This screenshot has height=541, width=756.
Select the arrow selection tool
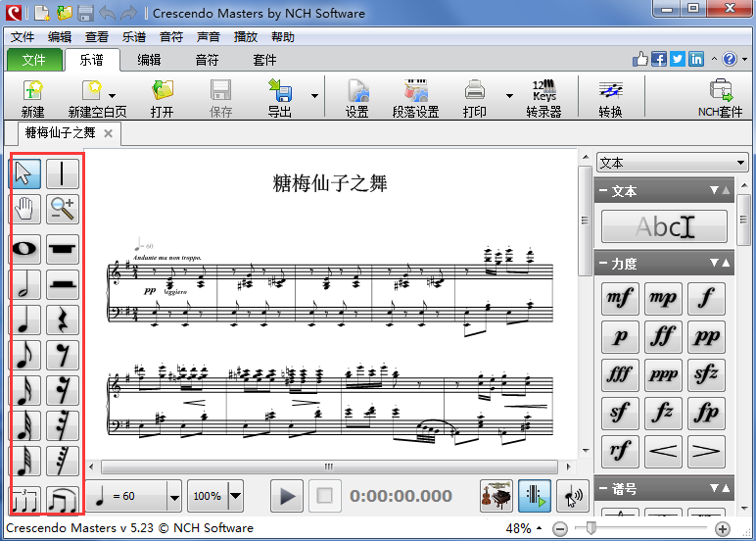(24, 173)
